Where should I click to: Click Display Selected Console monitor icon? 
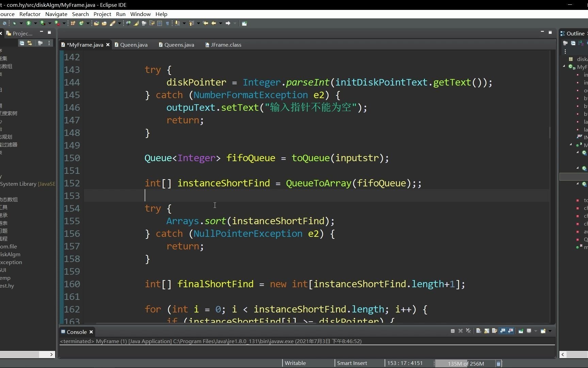[x=529, y=331]
